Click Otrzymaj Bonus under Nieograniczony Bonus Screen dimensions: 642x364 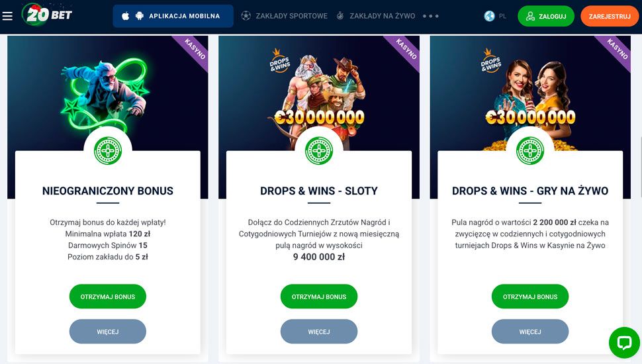[108, 296]
